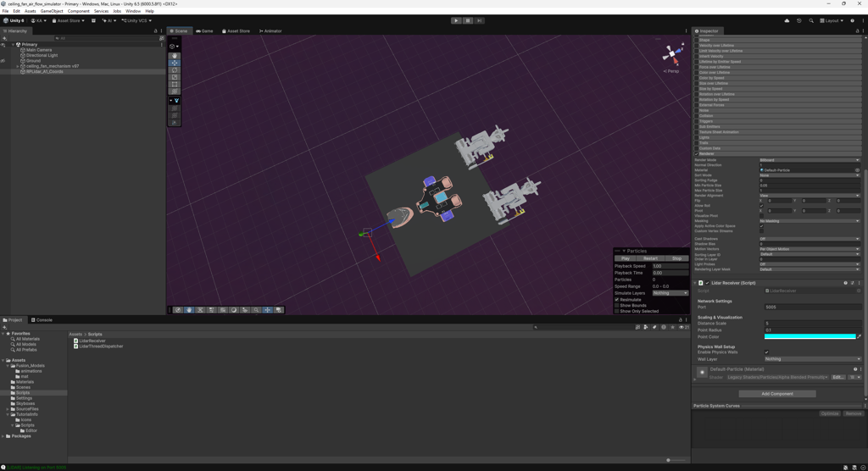Toggle the Resimulate checkbox
The image size is (868, 471).
[x=617, y=299]
